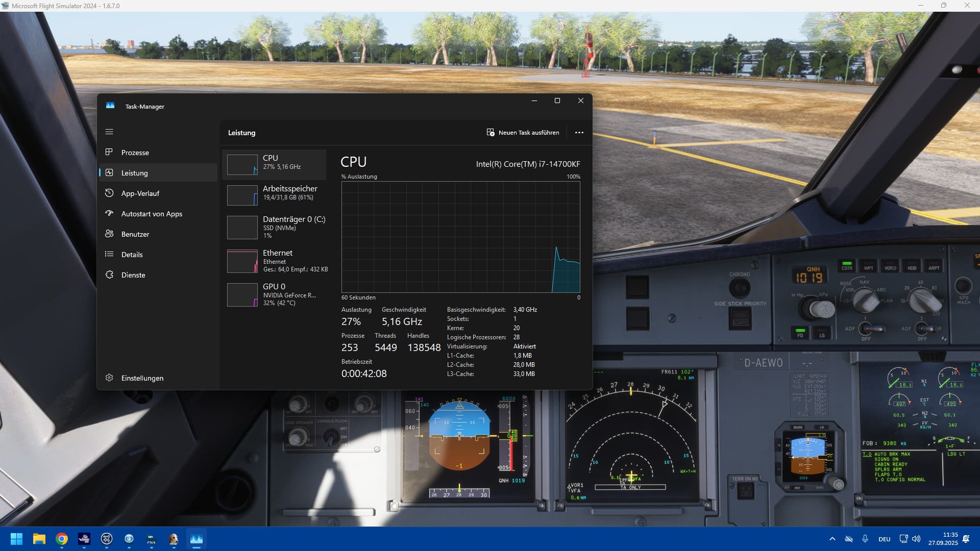The height and width of the screenshot is (551, 980).
Task: Flip the ADF 1 OFF switch
Action: [872, 329]
